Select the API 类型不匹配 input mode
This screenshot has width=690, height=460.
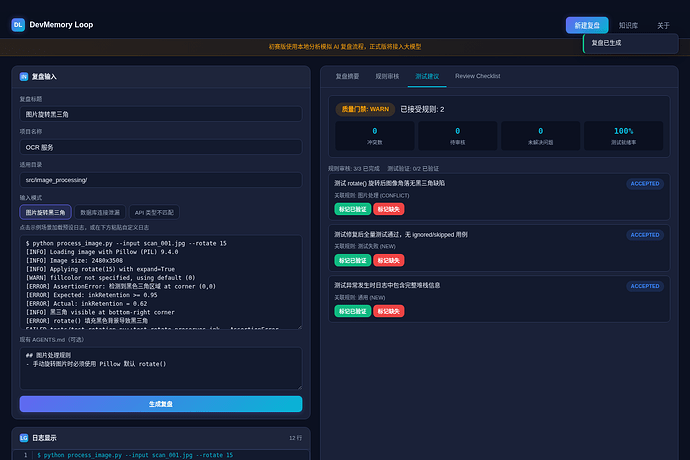point(154,212)
